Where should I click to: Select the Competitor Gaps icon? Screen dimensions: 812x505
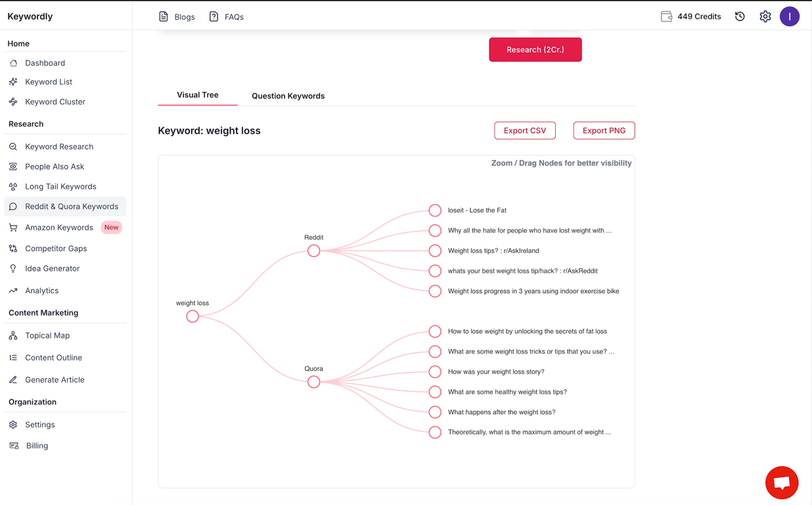pyautogui.click(x=12, y=248)
